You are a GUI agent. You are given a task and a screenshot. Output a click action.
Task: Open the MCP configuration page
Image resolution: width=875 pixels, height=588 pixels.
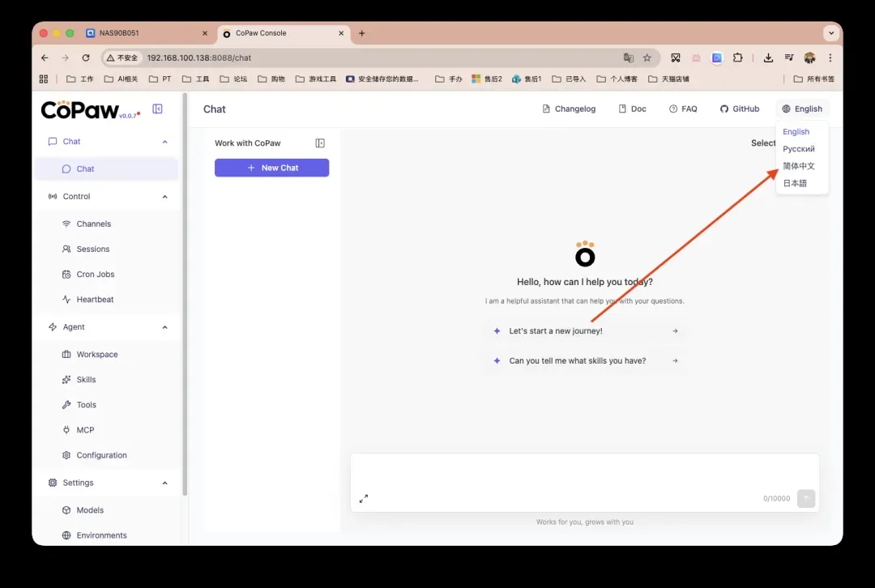pyautogui.click(x=83, y=429)
